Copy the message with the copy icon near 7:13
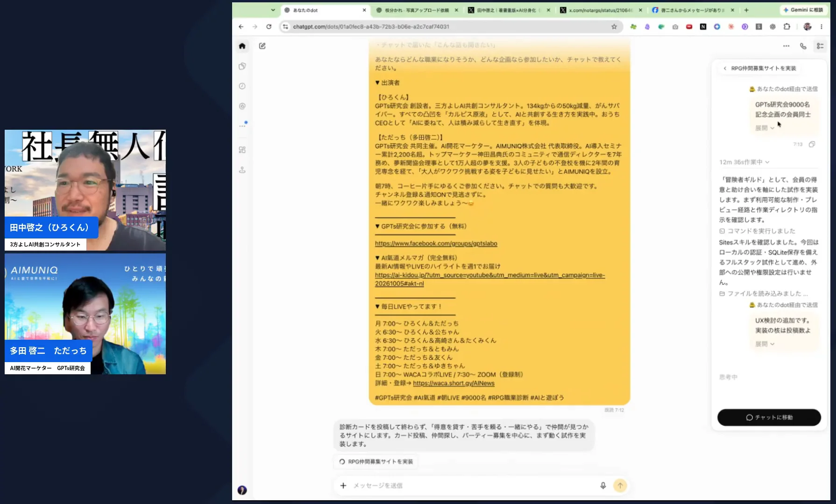 (812, 144)
